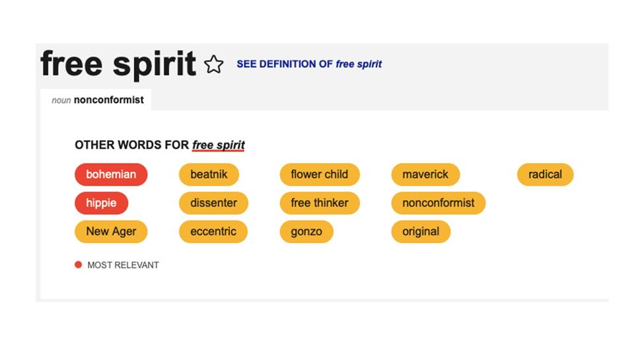This screenshot has width=644, height=362.
Task: Click the star favorite icon beside free spirit
Action: tap(213, 65)
